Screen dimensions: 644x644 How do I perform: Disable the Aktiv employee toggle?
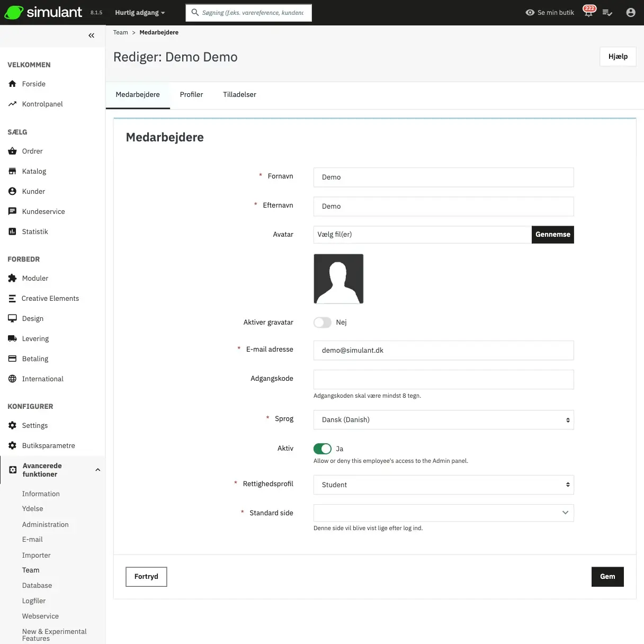[x=322, y=449]
